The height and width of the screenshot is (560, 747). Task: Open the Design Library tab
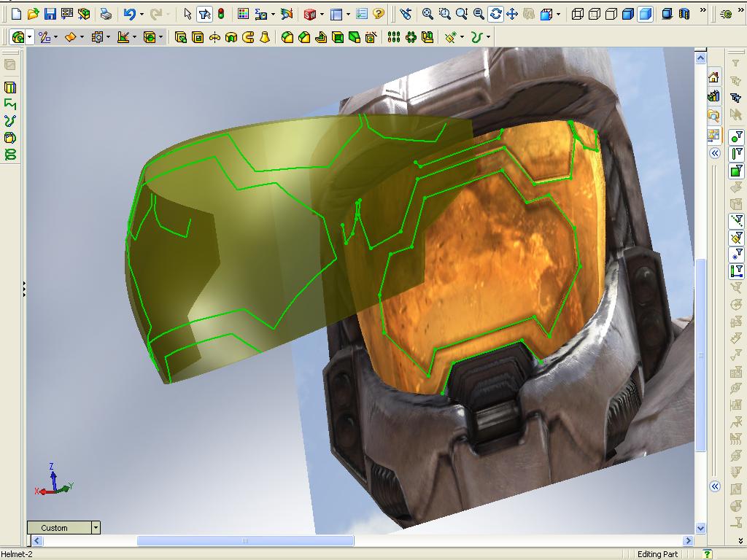point(713,96)
